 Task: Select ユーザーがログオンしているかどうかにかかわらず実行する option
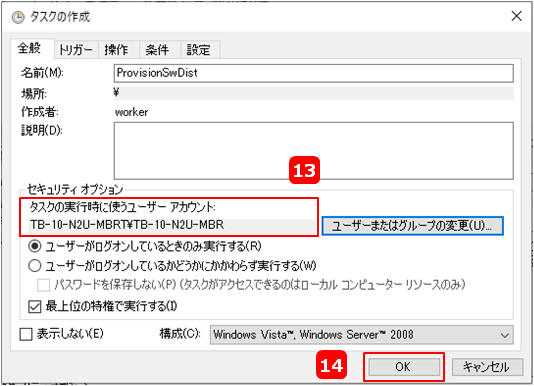click(35, 265)
